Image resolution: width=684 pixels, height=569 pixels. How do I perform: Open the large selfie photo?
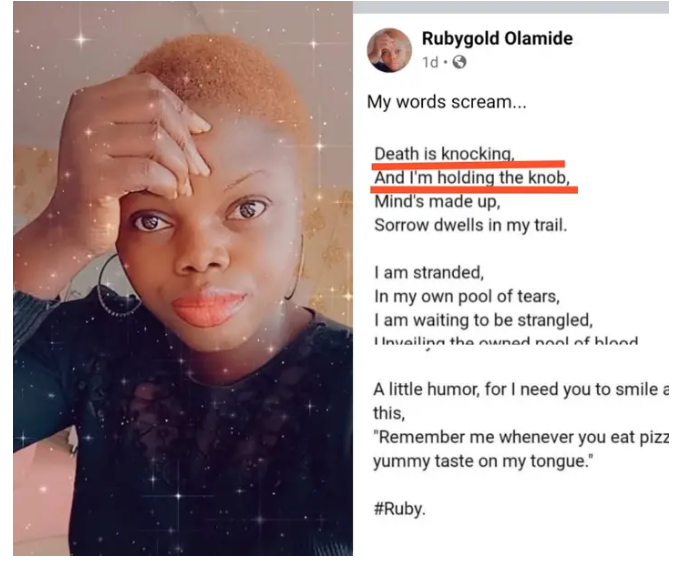click(183, 278)
